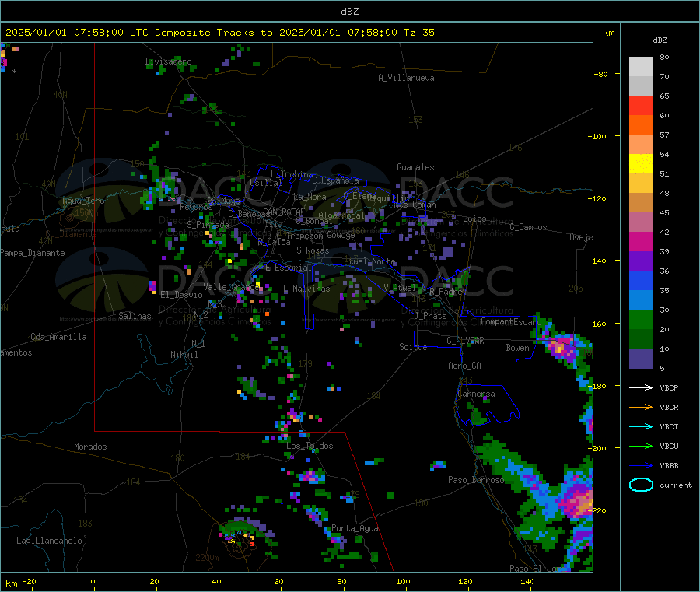Pick the gray 70 dBZ swatch
Viewport: 700px width, 592px height.
[x=641, y=86]
